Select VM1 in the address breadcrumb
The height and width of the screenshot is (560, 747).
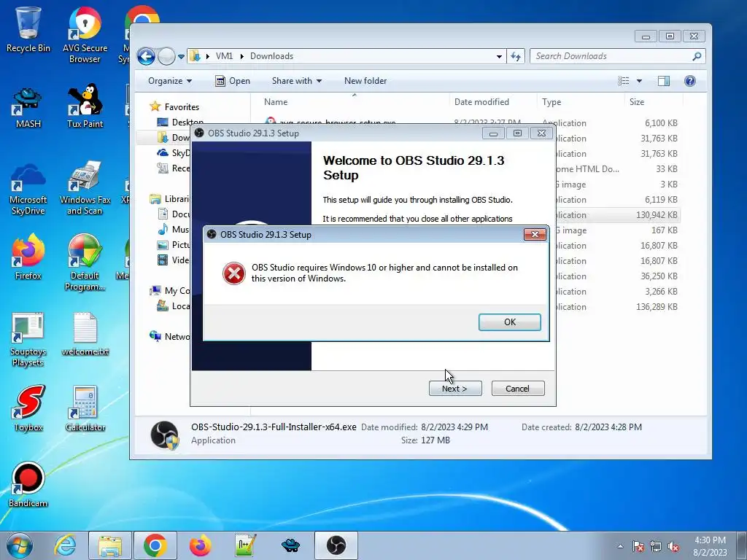(x=224, y=56)
